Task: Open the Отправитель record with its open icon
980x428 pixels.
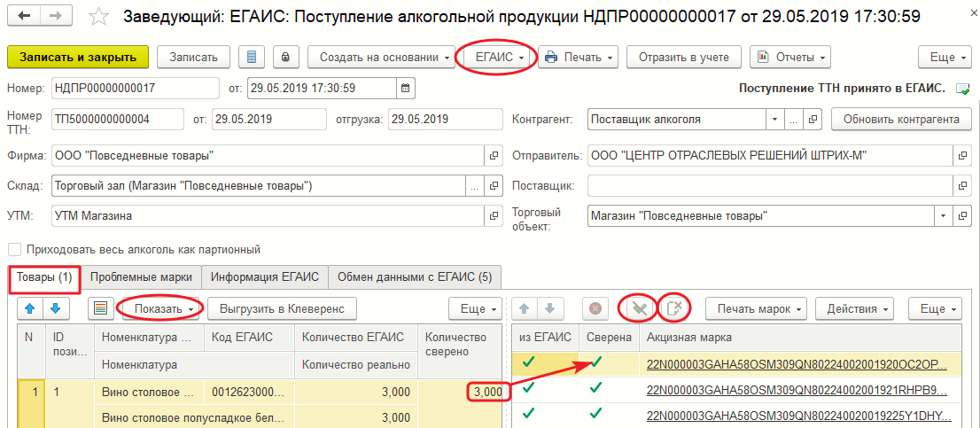Action: point(962,155)
